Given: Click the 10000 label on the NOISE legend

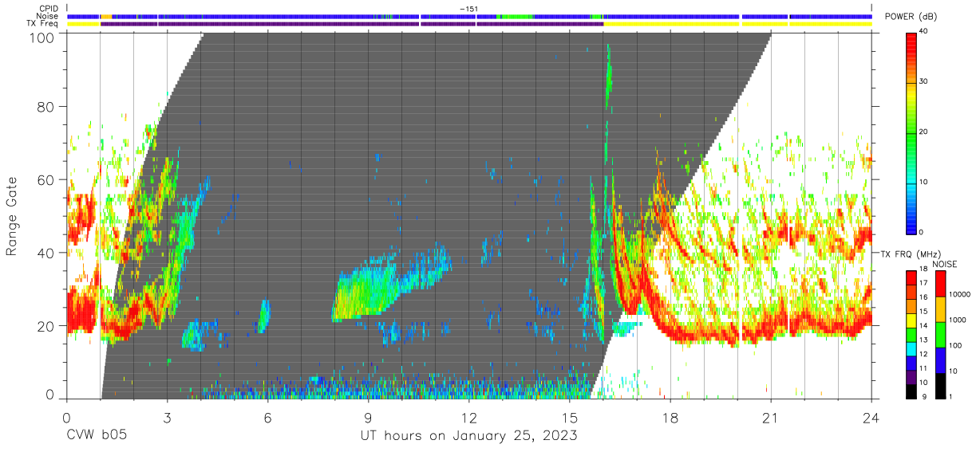Looking at the screenshot, I should pos(960,294).
